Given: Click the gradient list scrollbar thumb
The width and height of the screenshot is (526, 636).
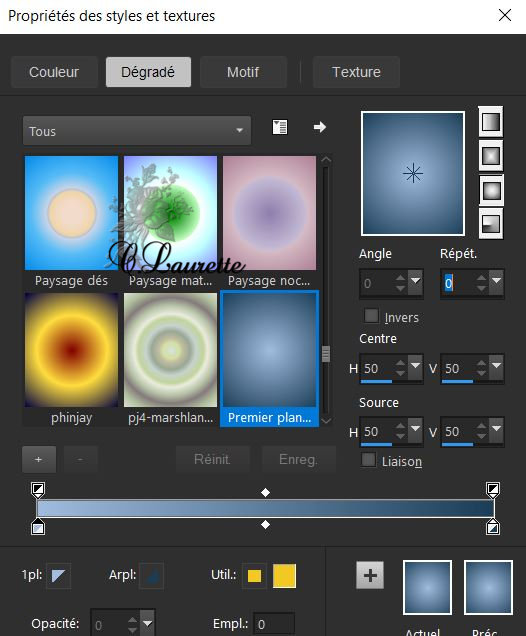Looking at the screenshot, I should click(x=326, y=354).
